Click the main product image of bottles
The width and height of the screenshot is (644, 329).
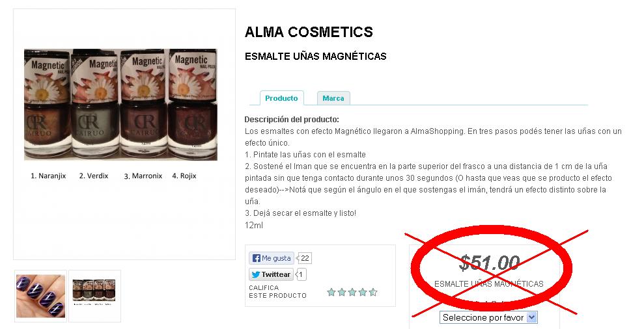[120, 105]
